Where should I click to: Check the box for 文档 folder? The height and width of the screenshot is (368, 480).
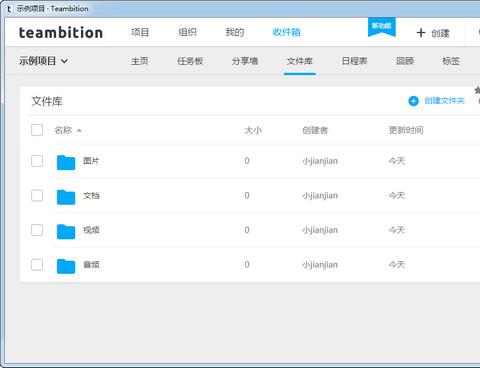pyautogui.click(x=37, y=195)
